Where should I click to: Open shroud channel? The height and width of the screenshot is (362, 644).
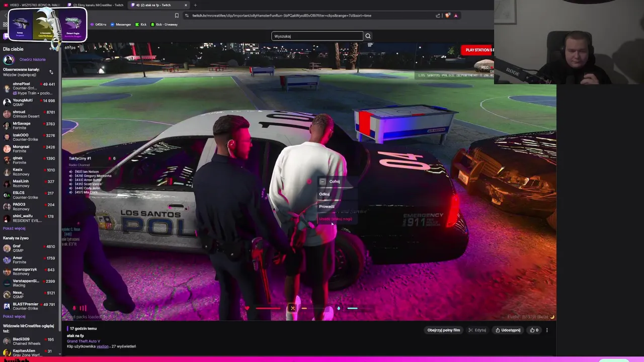click(30, 114)
